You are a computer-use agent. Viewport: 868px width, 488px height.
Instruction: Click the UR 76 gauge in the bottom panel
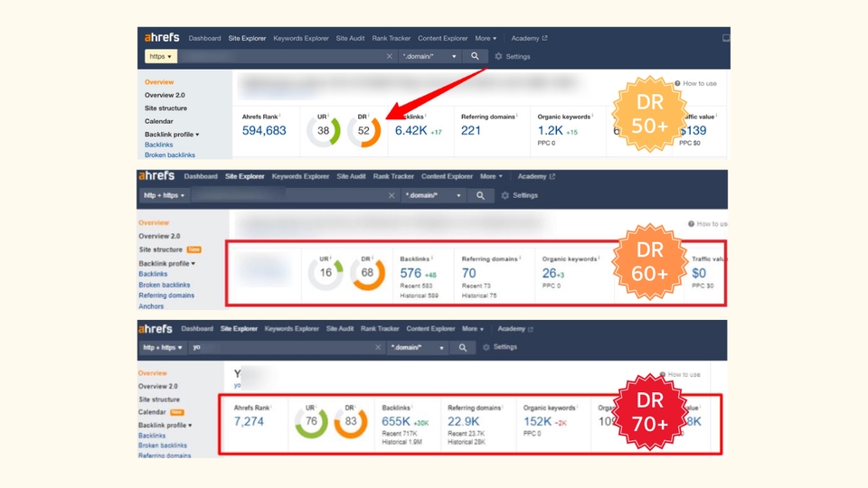[311, 422]
